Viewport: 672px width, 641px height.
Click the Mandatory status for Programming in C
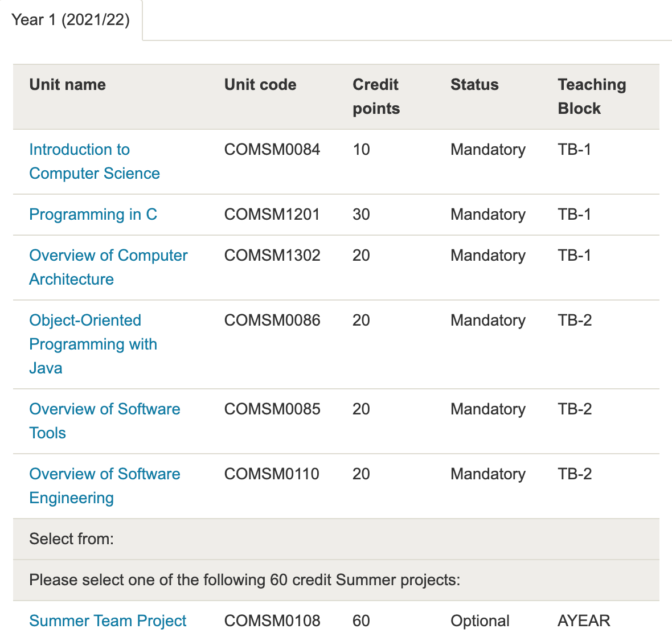tap(488, 215)
